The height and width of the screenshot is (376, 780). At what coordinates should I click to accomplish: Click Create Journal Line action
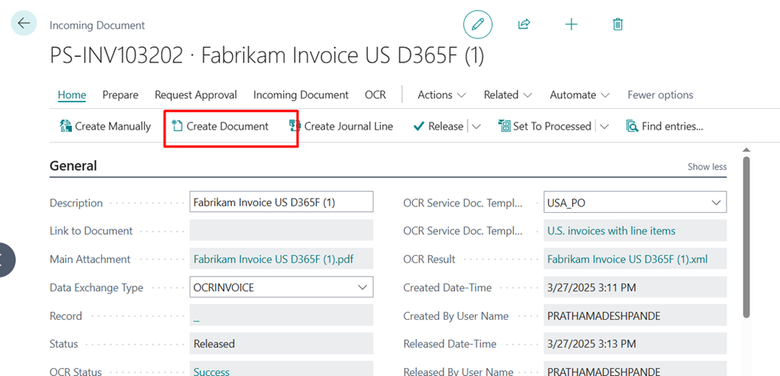tap(341, 126)
